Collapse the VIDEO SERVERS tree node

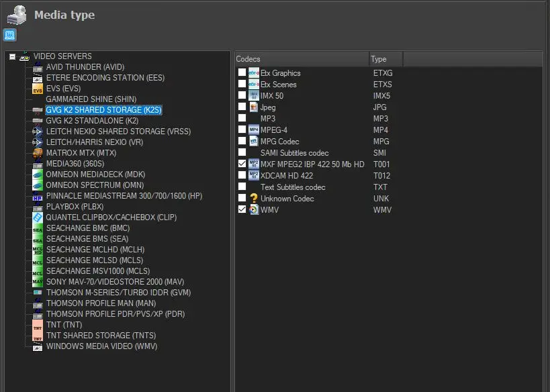tap(13, 57)
